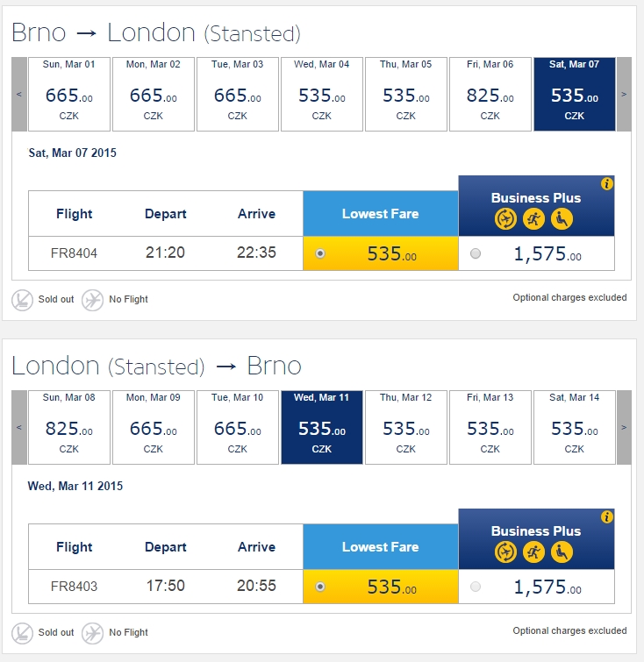Choose Fri, Mar 13 return date tab
644x662 pixels.
pos(490,427)
